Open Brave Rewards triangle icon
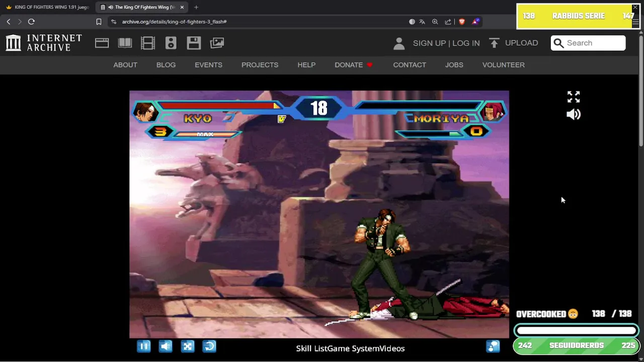Screen dimensions: 644x362 point(475,22)
